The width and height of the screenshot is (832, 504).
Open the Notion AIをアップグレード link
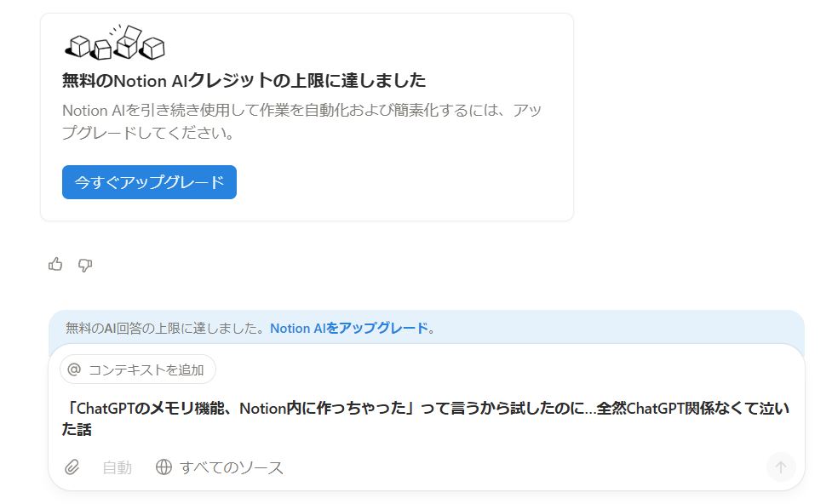pos(348,328)
